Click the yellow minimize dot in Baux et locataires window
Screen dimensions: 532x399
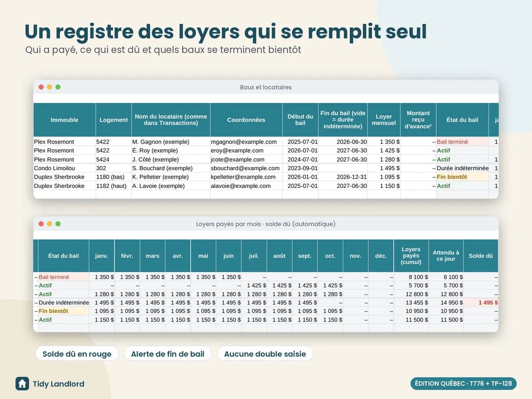point(50,87)
